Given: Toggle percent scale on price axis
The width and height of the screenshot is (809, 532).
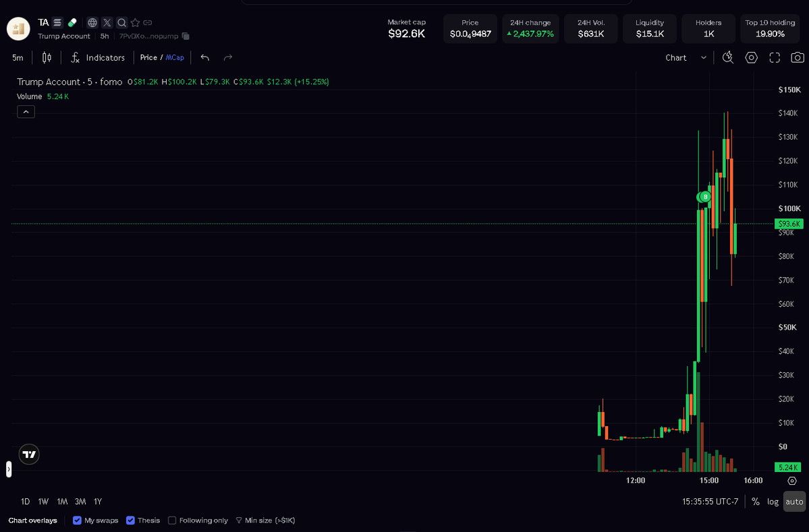Looking at the screenshot, I should click(x=755, y=502).
